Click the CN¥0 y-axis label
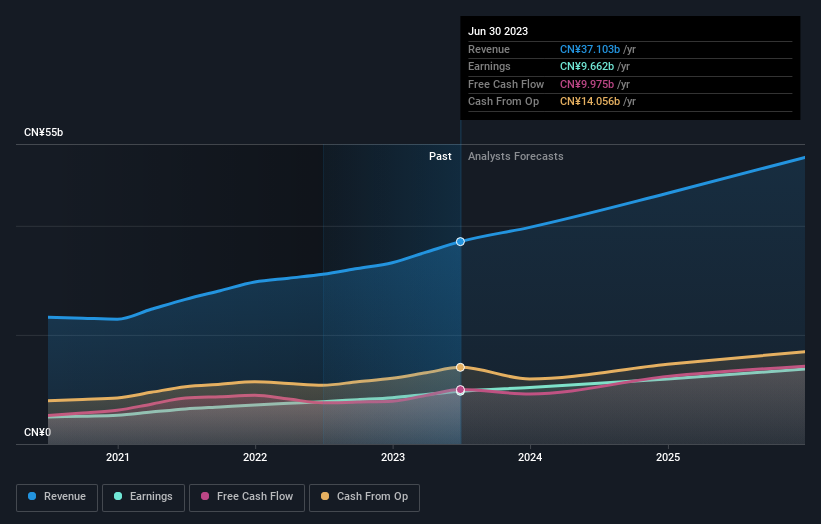This screenshot has height=524, width=821. click(37, 432)
